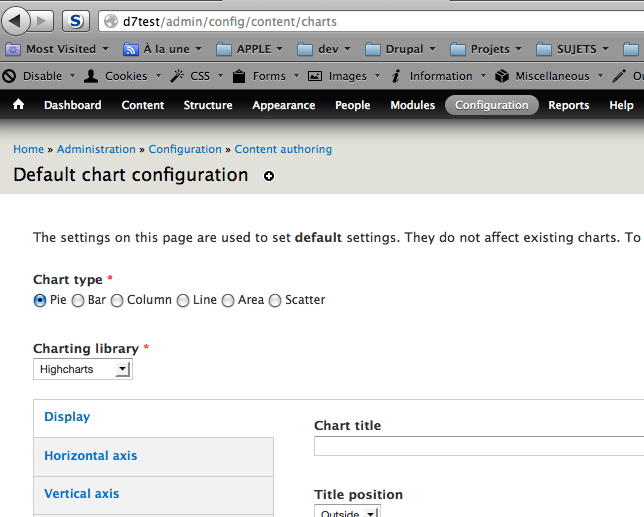The height and width of the screenshot is (517, 644).
Task: Expand the Disable menu dropdown arrow
Action: tap(72, 76)
